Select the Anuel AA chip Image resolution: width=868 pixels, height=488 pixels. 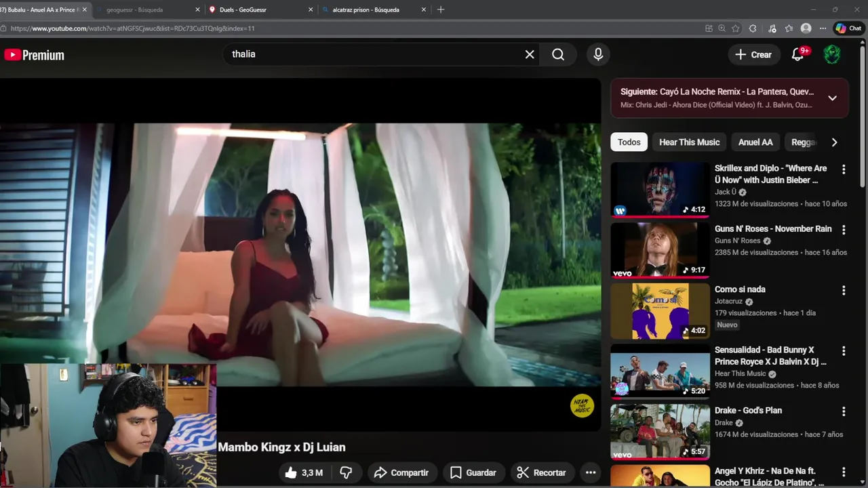(x=755, y=142)
